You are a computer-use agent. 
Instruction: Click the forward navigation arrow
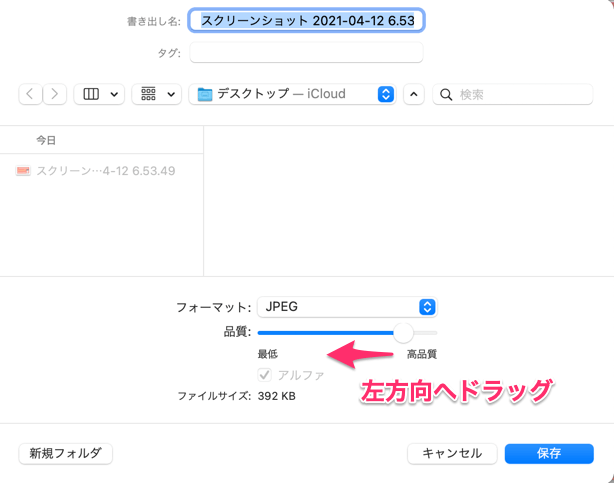[55, 94]
